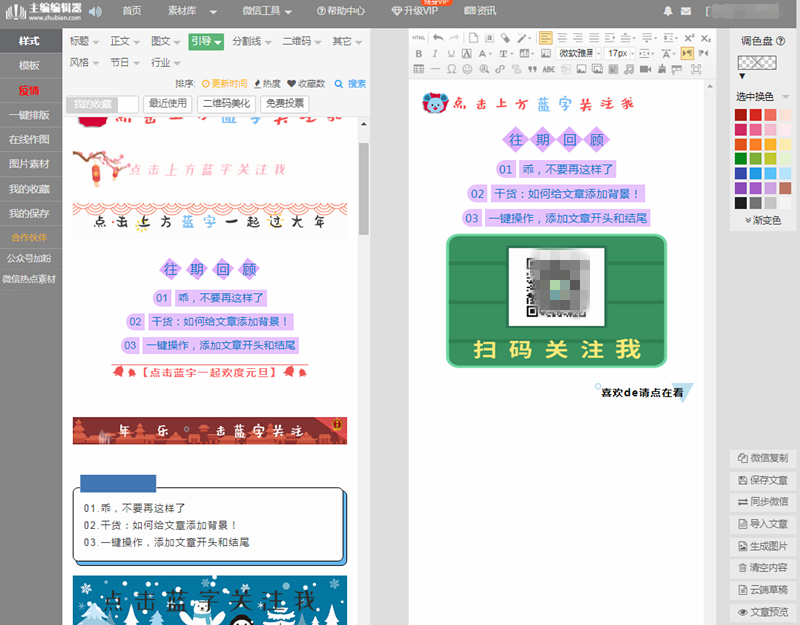The image size is (800, 625).
Task: Pick the green color swatch
Action: (741, 159)
